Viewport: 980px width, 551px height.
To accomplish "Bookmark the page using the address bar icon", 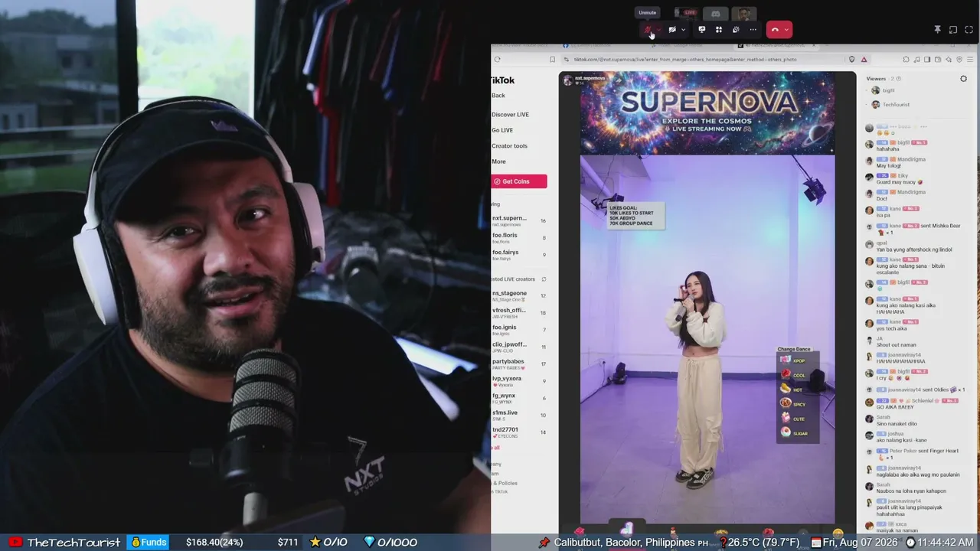I will click(552, 59).
